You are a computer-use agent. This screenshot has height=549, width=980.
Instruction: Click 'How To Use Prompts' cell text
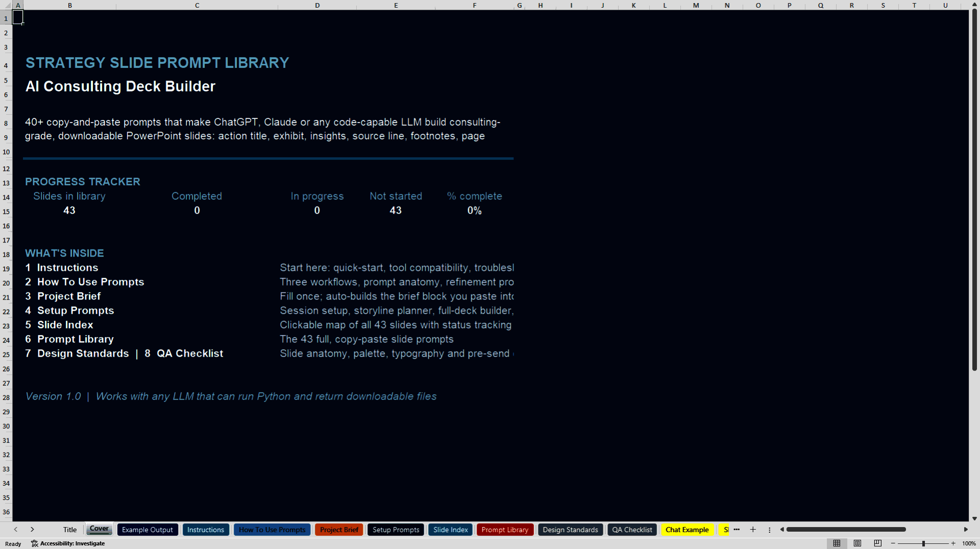click(x=91, y=282)
